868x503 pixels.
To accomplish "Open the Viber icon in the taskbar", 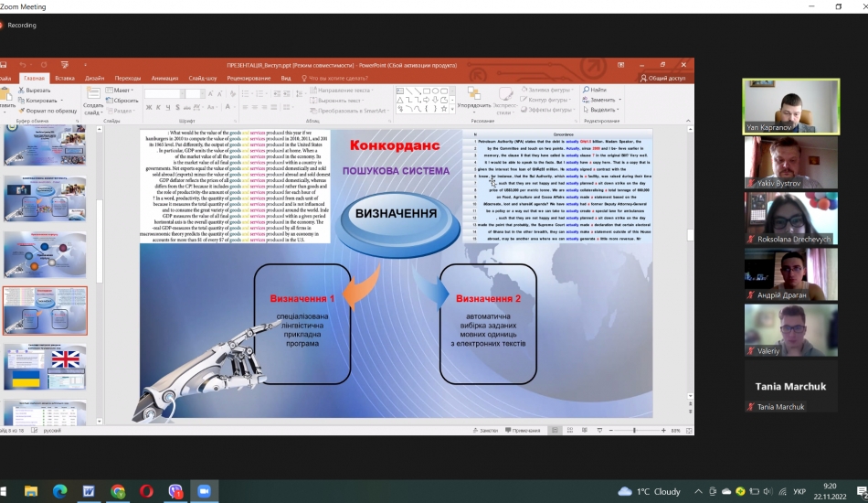I will click(175, 491).
